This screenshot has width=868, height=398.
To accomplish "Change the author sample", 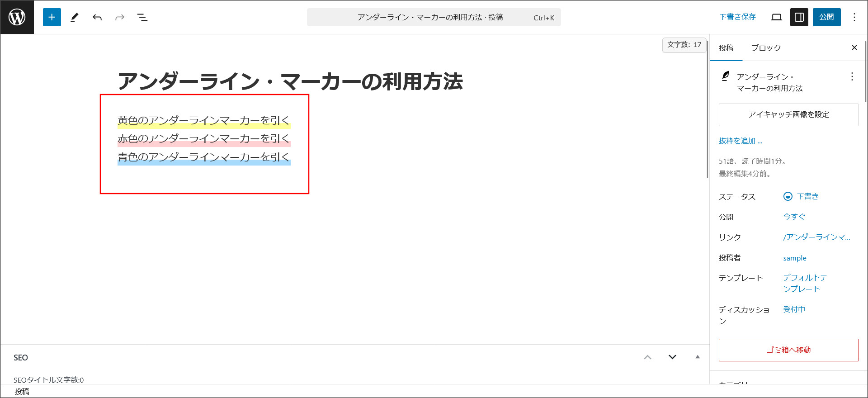I will click(795, 258).
